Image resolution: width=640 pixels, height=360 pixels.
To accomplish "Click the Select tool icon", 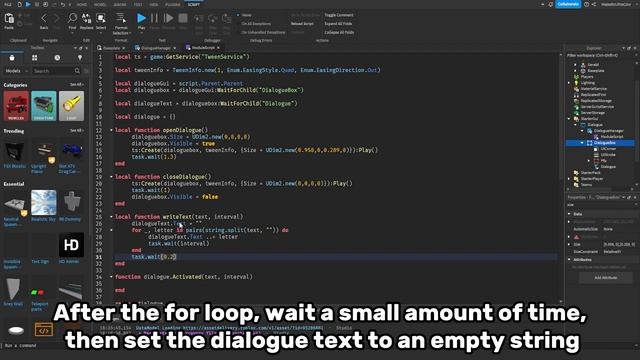I will click(100, 18).
